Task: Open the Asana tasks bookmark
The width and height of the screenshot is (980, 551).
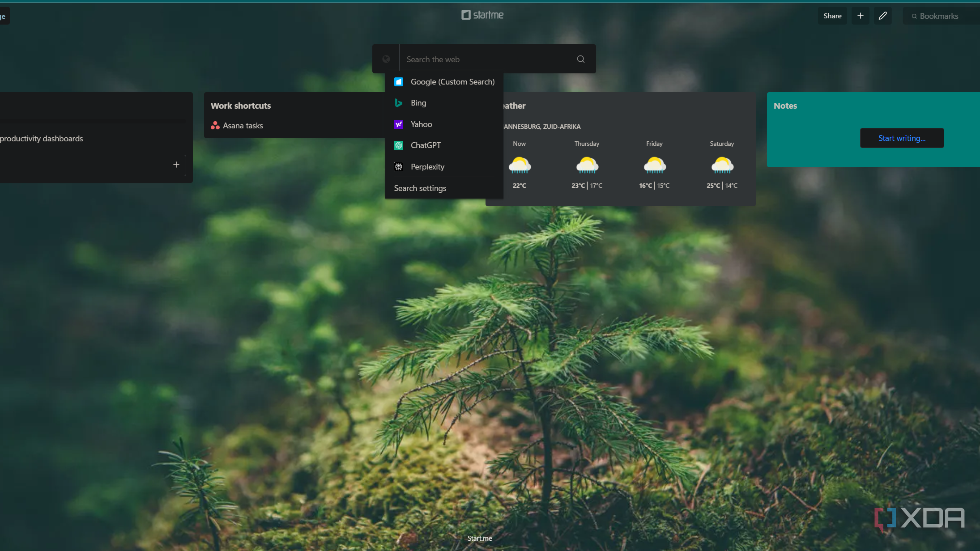Action: [x=243, y=126]
